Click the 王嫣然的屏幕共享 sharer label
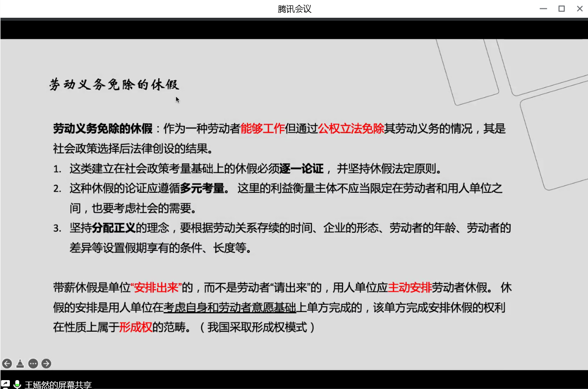Screen dimensions: 588x389 [x=58, y=385]
